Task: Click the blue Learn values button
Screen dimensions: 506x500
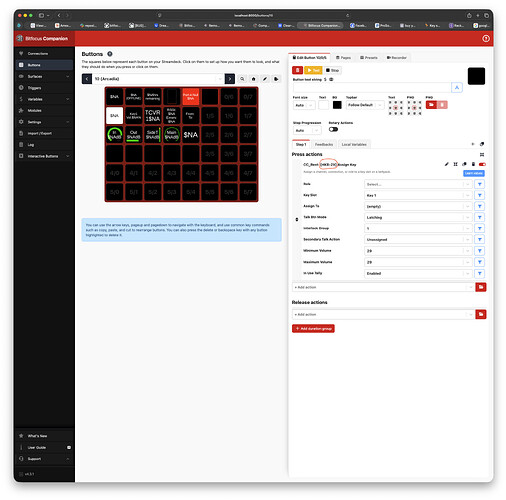Action: (x=474, y=173)
